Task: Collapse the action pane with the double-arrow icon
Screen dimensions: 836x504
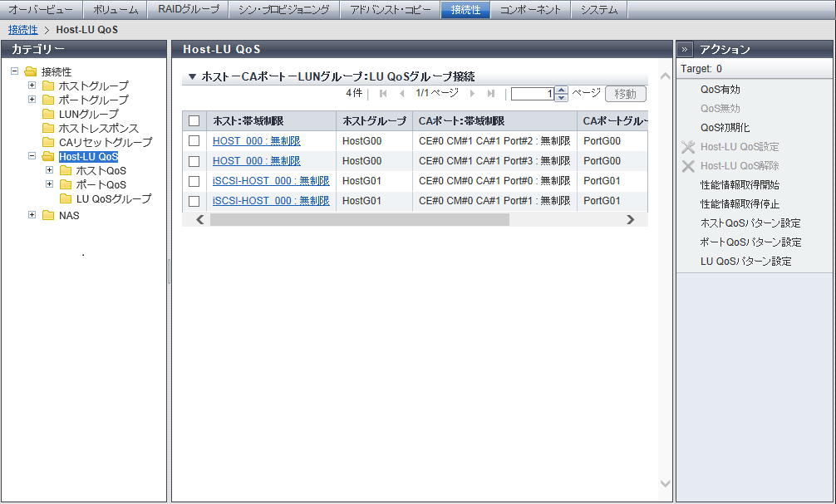Action: coord(686,49)
